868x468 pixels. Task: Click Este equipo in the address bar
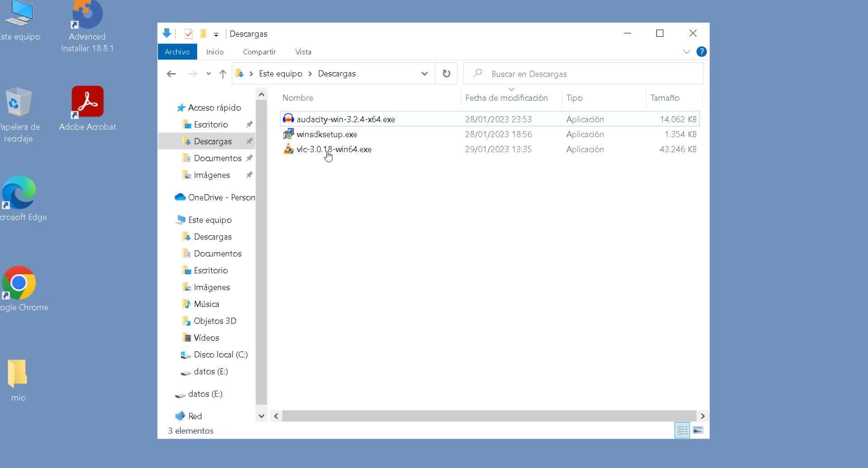(x=280, y=74)
